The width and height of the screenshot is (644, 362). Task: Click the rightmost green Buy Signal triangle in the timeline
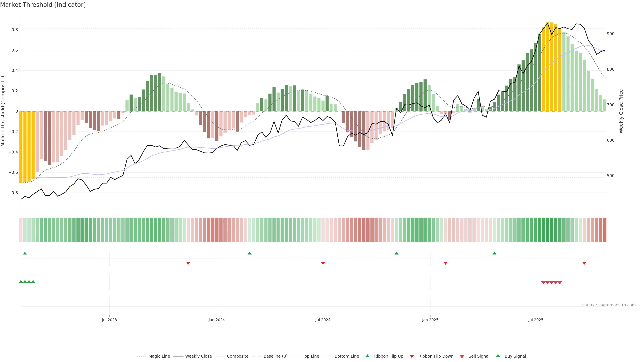click(33, 282)
